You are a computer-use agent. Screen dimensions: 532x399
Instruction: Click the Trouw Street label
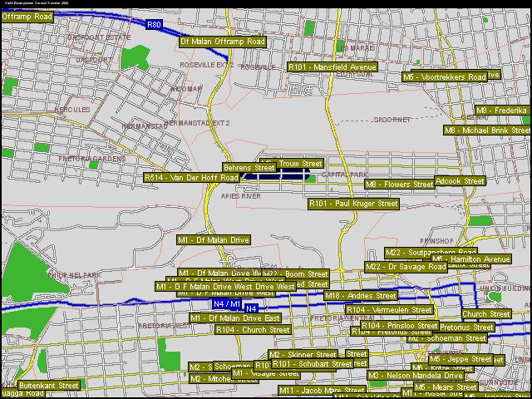(300, 164)
